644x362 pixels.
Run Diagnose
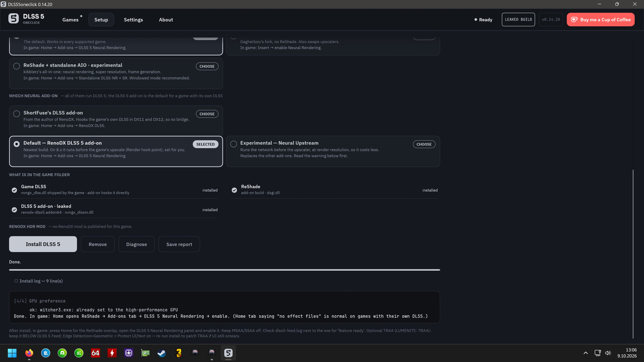[x=136, y=244]
